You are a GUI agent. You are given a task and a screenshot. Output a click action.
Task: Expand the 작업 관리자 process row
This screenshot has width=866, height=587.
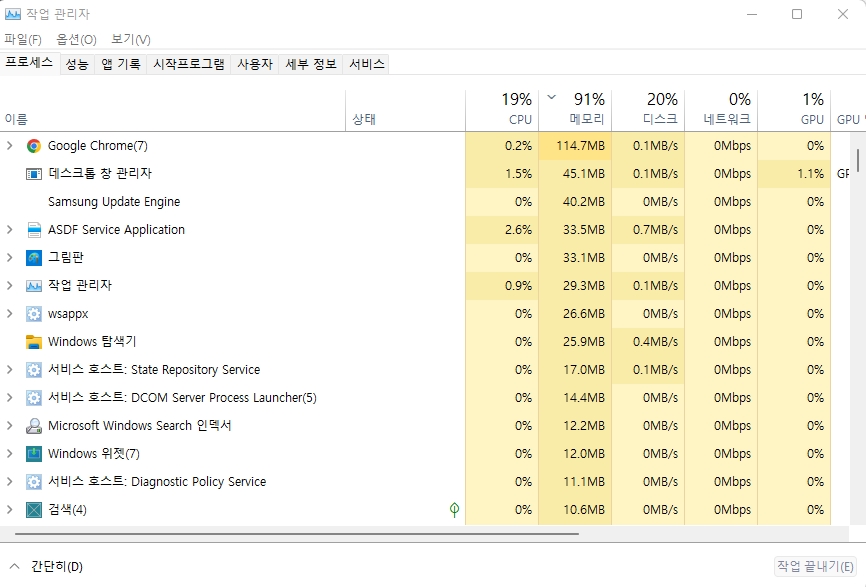point(9,286)
